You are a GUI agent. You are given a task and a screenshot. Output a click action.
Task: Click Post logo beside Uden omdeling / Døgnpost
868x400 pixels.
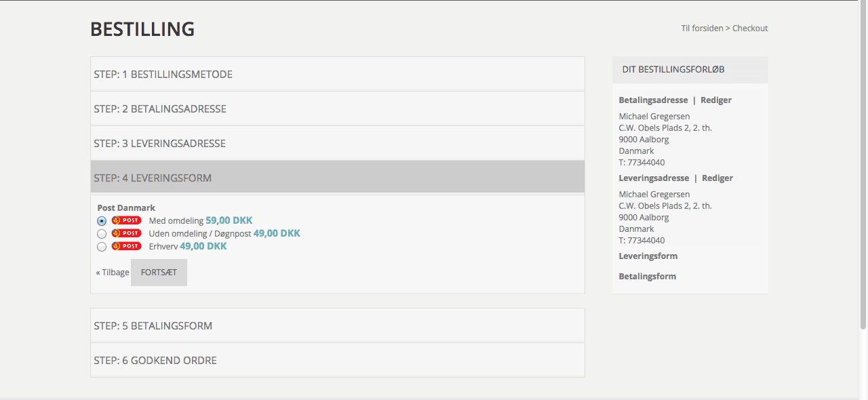pyautogui.click(x=126, y=233)
